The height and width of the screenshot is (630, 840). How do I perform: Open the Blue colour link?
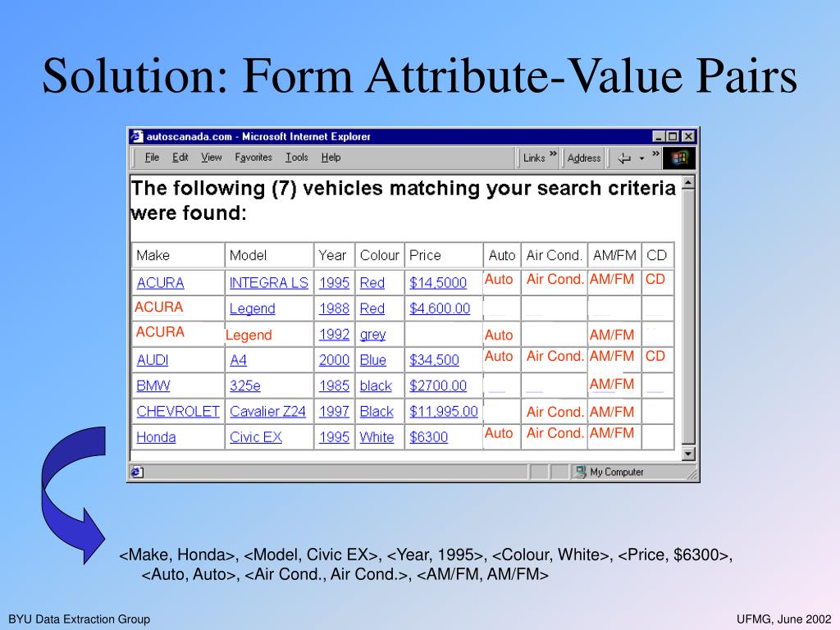pyautogui.click(x=373, y=360)
